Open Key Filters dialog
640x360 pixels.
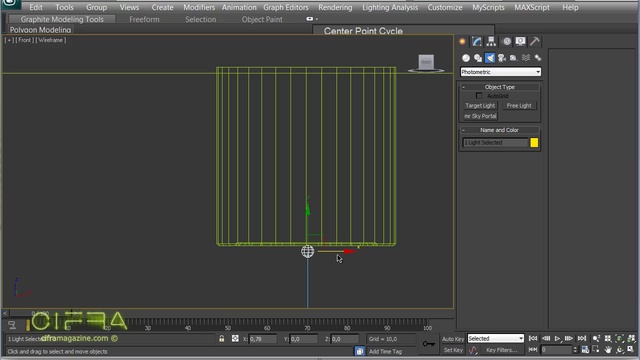(x=502, y=350)
